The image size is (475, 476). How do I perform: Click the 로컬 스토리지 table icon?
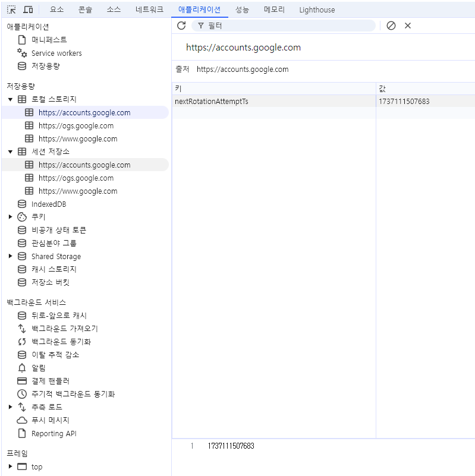pyautogui.click(x=22, y=99)
